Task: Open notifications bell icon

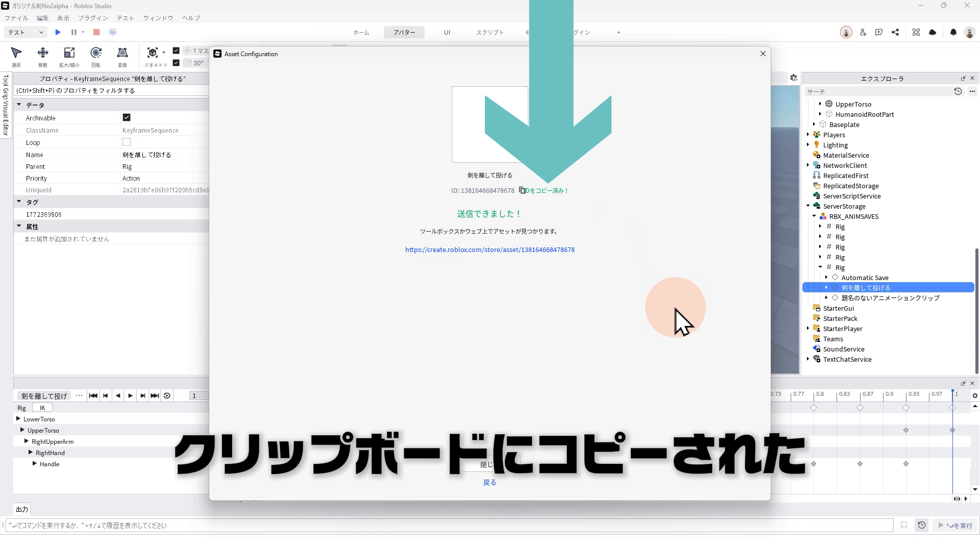Action: coord(953,32)
